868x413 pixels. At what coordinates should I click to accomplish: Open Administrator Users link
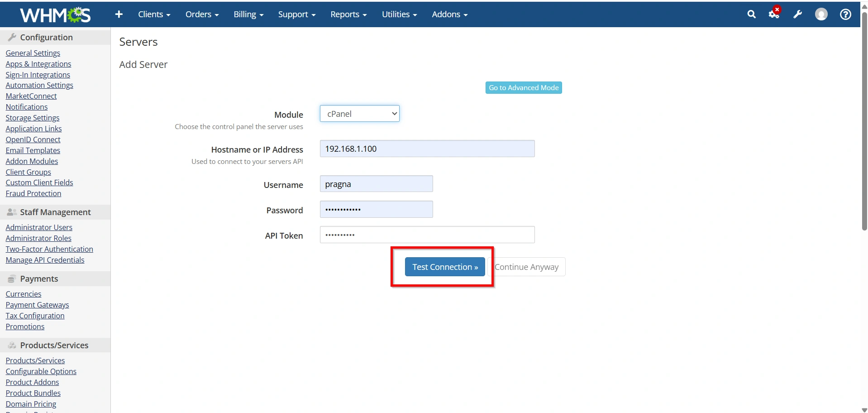(x=39, y=228)
